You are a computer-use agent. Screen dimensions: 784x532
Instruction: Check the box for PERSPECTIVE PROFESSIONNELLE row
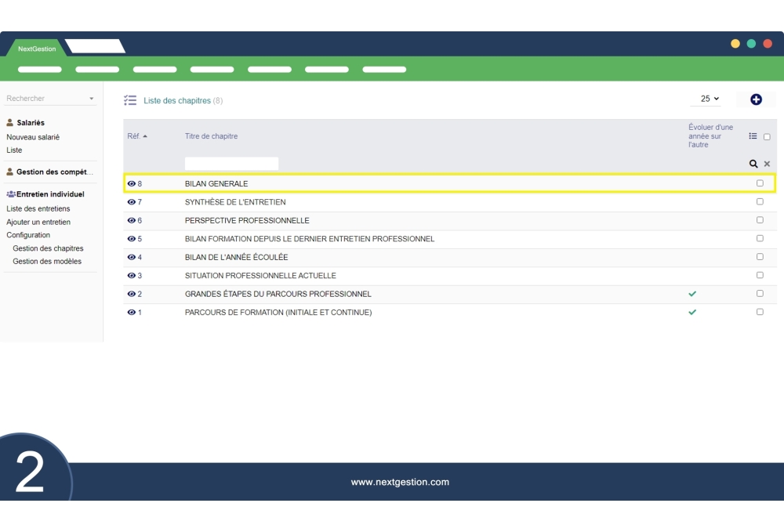[760, 220]
